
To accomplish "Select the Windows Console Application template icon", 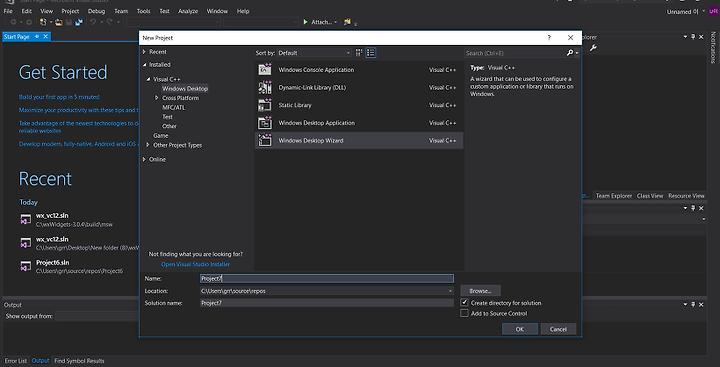I will pyautogui.click(x=265, y=69).
